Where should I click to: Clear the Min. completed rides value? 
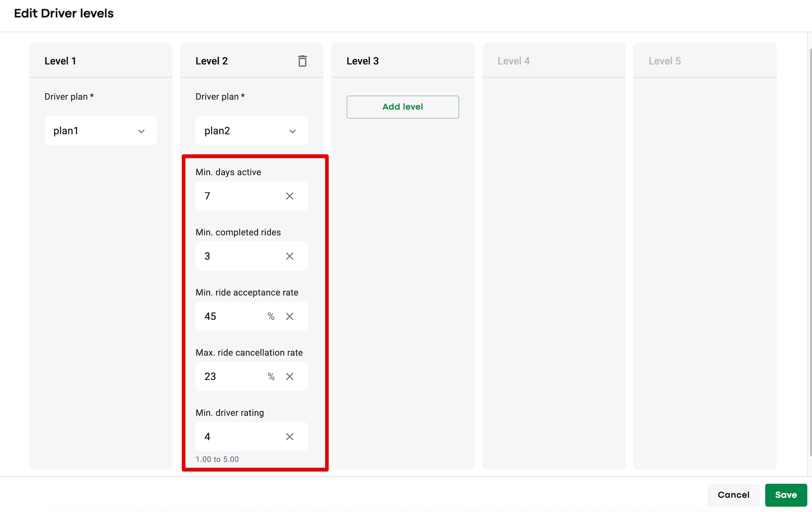290,256
